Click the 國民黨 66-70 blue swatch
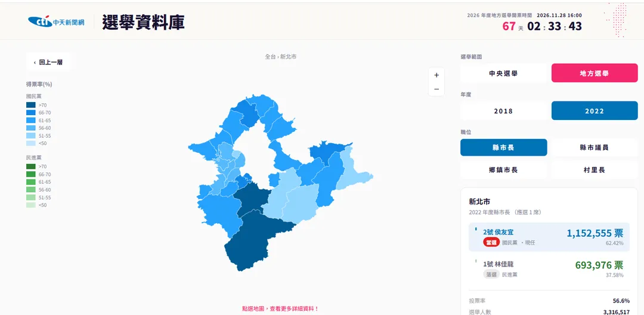The width and height of the screenshot is (644, 315). click(31, 113)
